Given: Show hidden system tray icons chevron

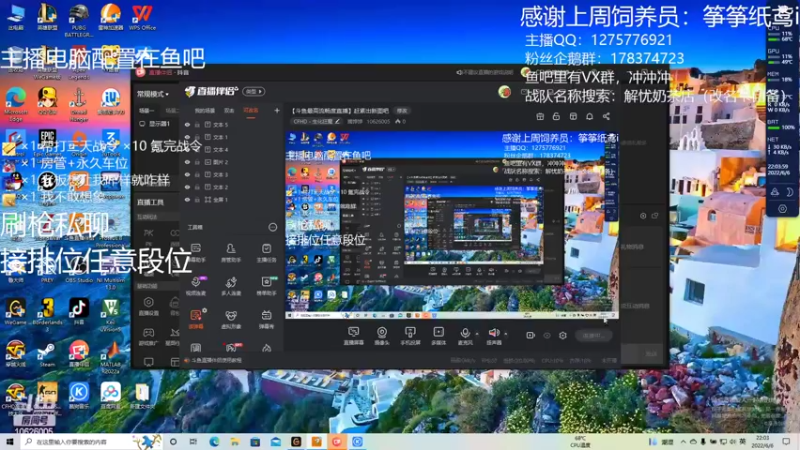Looking at the screenshot, I should (683, 441).
